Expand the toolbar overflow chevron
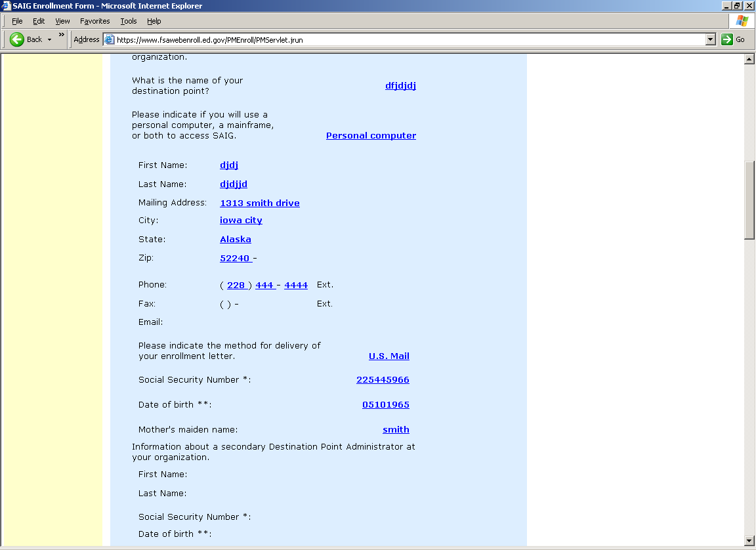756x550 pixels. 61,35
